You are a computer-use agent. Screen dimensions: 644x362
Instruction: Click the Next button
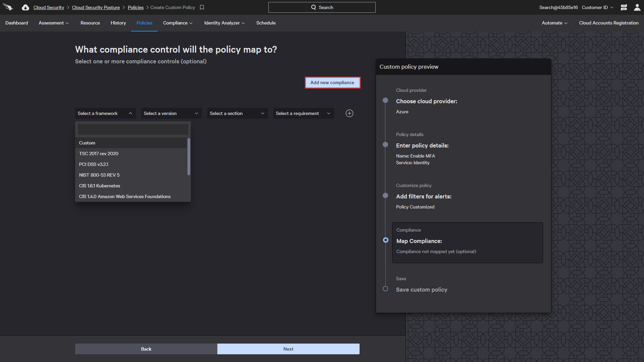288,349
